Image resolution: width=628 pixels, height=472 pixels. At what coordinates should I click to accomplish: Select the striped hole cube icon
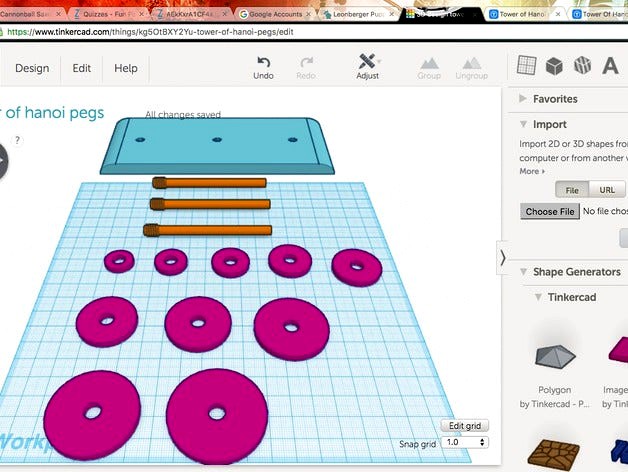[581, 66]
